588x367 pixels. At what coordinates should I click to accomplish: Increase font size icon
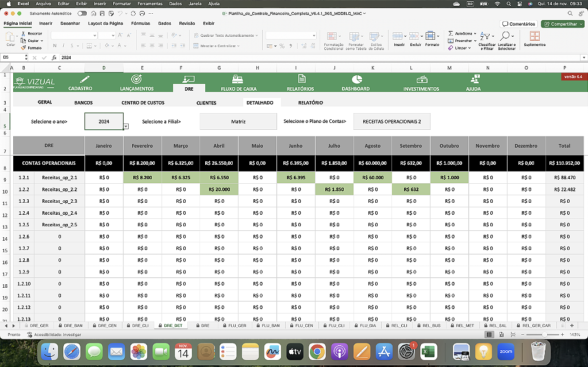(x=120, y=35)
